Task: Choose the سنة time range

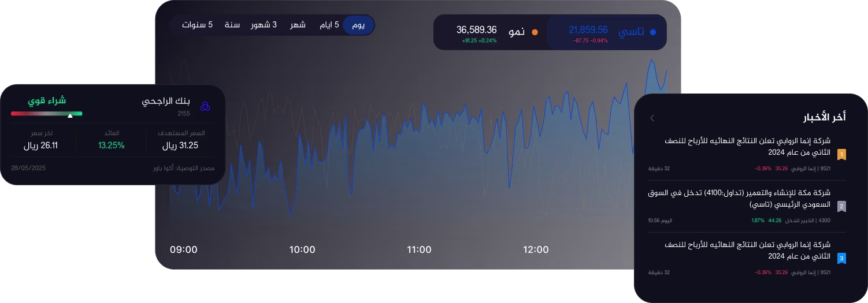Action: coord(232,25)
